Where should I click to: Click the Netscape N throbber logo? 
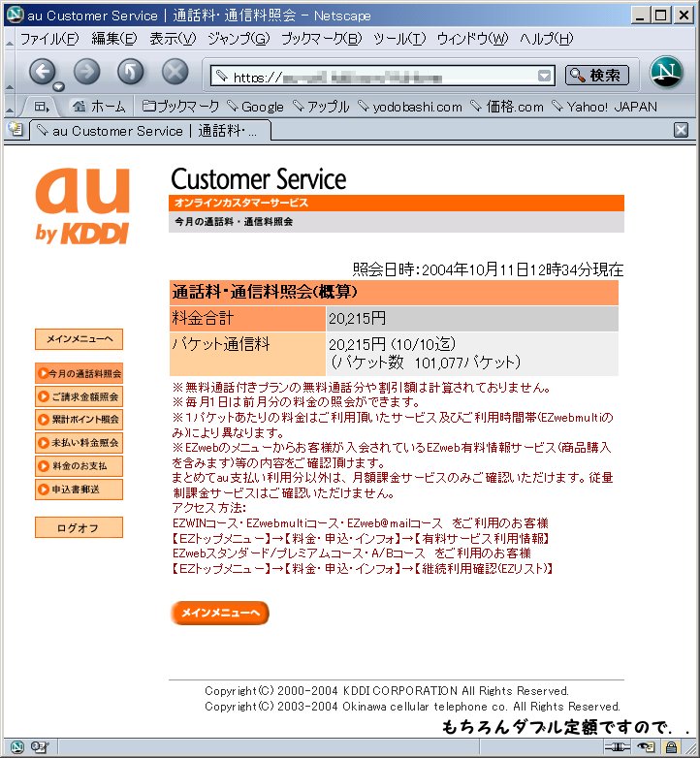666,72
